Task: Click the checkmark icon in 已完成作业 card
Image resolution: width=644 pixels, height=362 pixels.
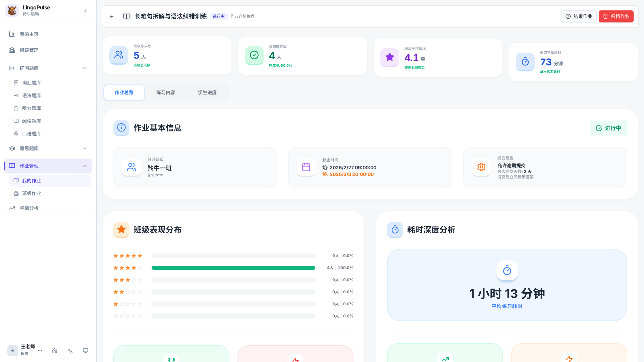Action: click(254, 55)
